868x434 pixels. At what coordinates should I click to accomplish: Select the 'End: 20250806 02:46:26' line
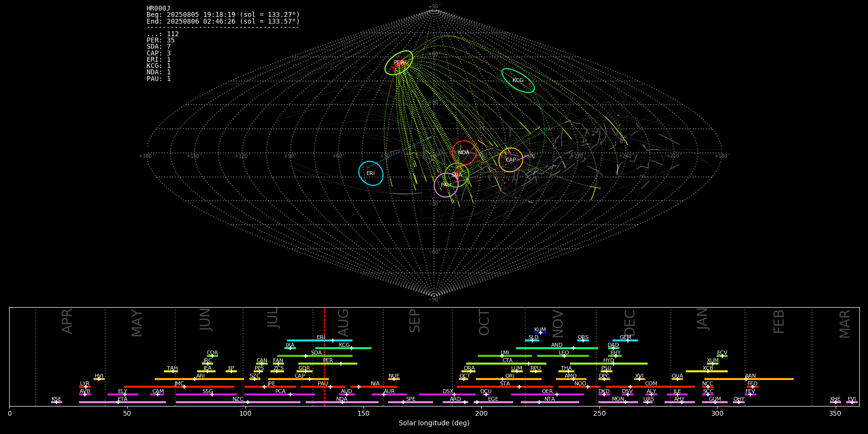(x=223, y=22)
